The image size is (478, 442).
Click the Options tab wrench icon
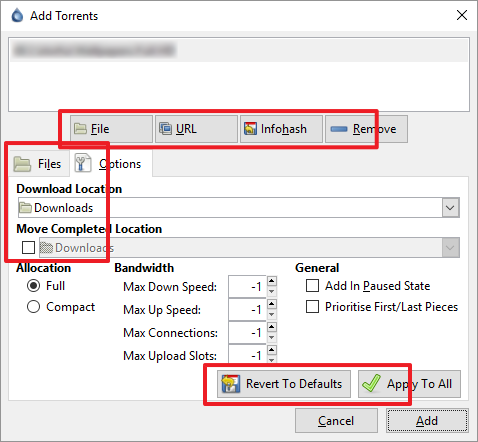click(x=82, y=163)
